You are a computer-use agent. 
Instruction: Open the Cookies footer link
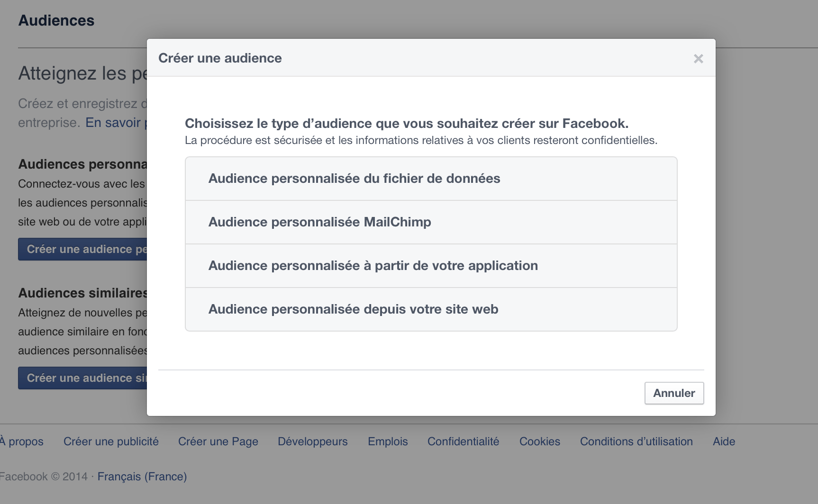click(540, 441)
